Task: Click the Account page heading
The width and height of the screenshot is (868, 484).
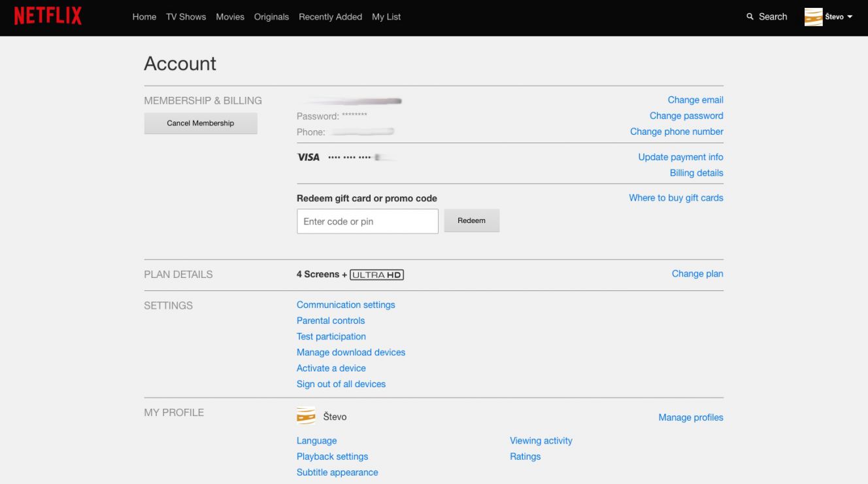Action: (180, 63)
